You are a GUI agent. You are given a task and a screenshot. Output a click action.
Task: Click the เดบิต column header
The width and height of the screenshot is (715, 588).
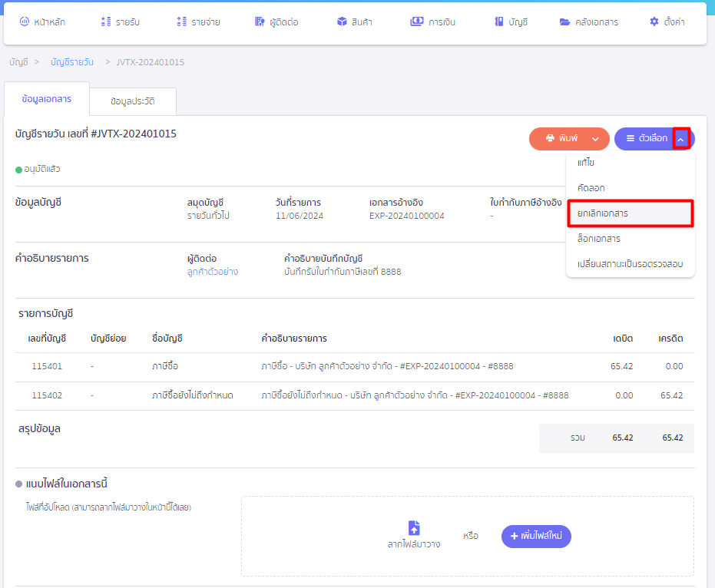pos(622,339)
